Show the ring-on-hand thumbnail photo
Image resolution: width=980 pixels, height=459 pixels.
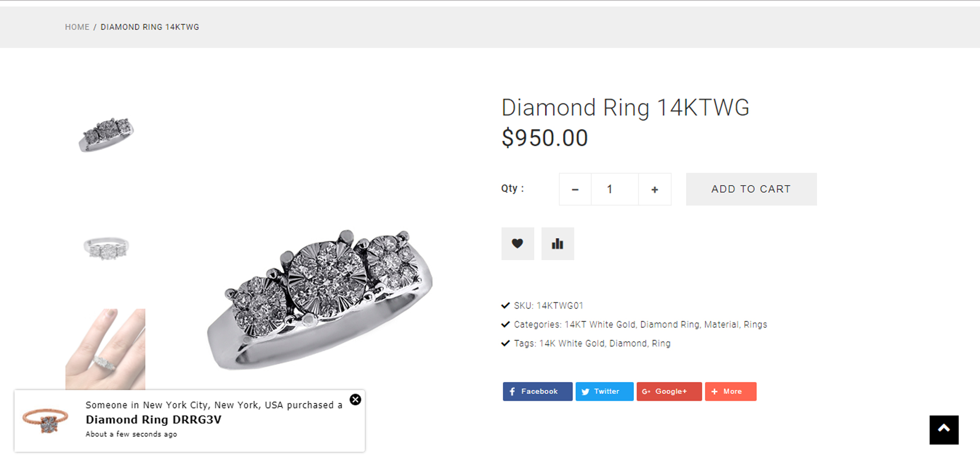click(x=106, y=349)
